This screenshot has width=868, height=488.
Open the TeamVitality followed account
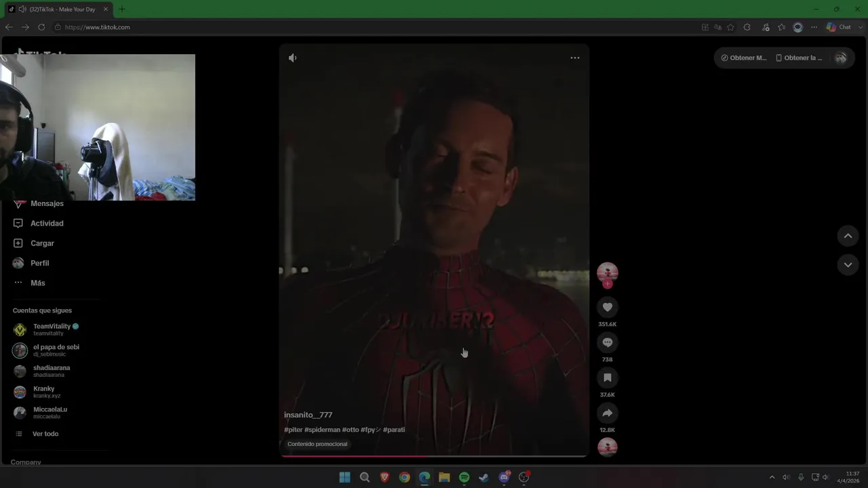(x=46, y=329)
